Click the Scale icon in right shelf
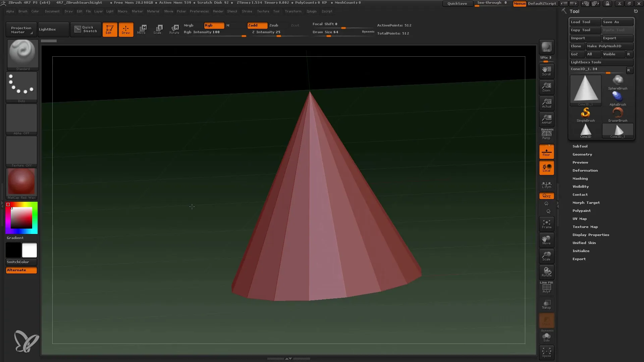This screenshot has height=362, width=644. pos(546,256)
